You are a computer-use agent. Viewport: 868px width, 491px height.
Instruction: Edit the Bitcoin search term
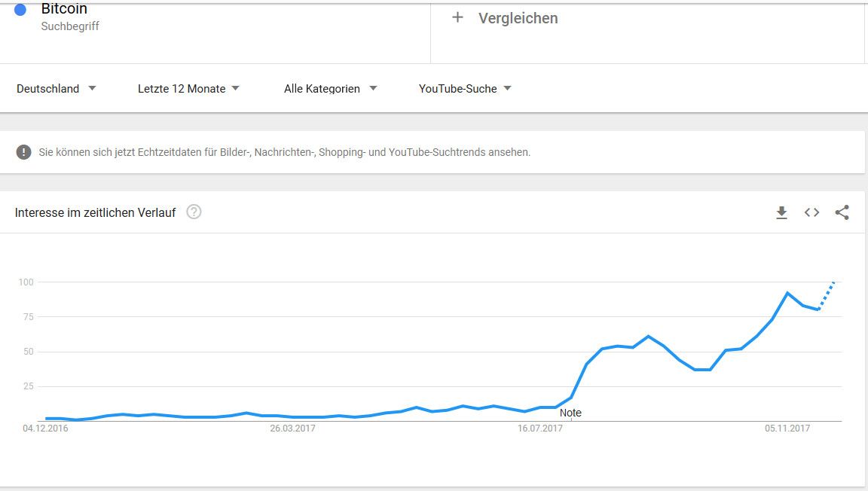tap(64, 9)
